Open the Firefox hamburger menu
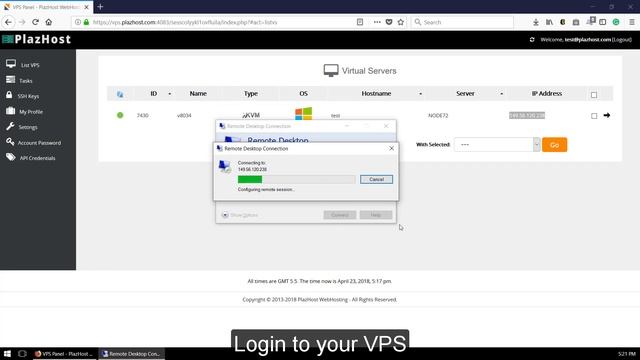 [631, 22]
